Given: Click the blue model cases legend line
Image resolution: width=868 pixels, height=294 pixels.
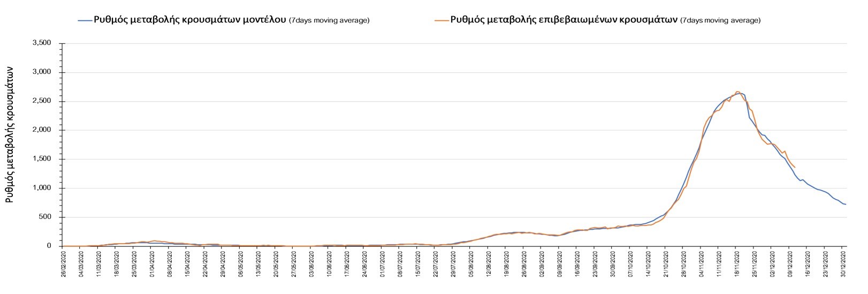Looking at the screenshot, I should 85,20.
